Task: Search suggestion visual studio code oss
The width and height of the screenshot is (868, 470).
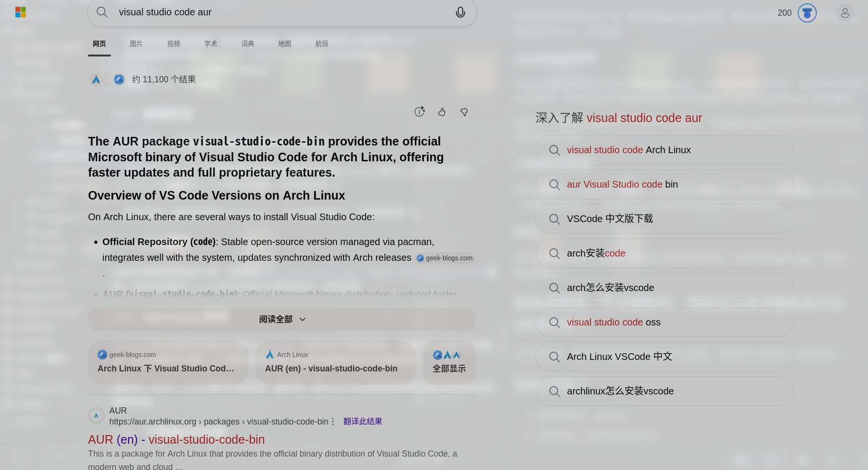Action: (665, 322)
